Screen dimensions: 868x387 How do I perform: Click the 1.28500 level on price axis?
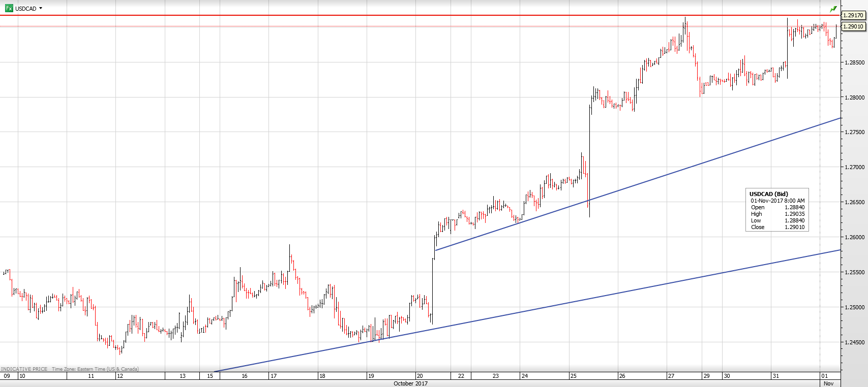pyautogui.click(x=854, y=62)
